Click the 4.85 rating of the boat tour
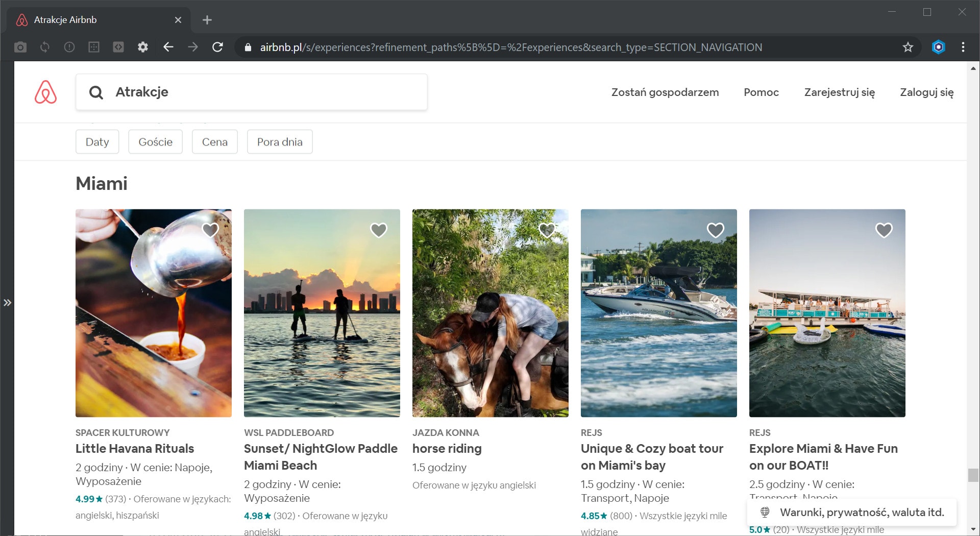Screen dimensions: 980x536 [594, 516]
